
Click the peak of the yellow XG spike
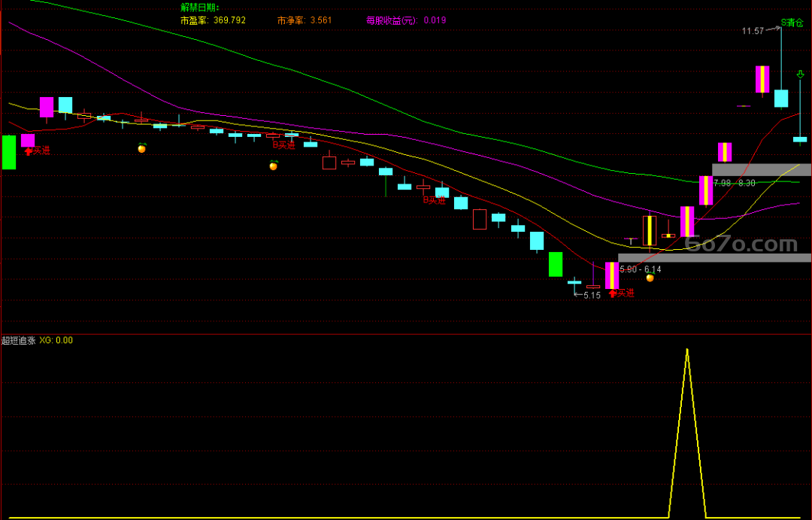pos(687,349)
